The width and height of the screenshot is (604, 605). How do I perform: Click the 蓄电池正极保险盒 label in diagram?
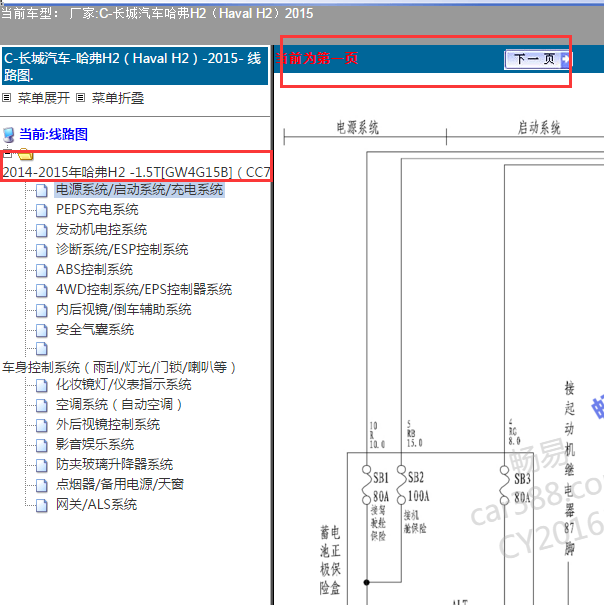tap(330, 560)
